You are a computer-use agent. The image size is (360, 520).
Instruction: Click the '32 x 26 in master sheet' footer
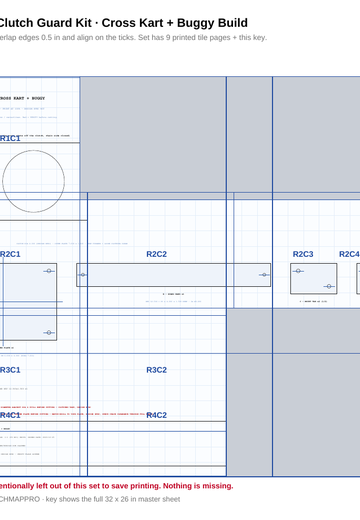(x=90, y=499)
